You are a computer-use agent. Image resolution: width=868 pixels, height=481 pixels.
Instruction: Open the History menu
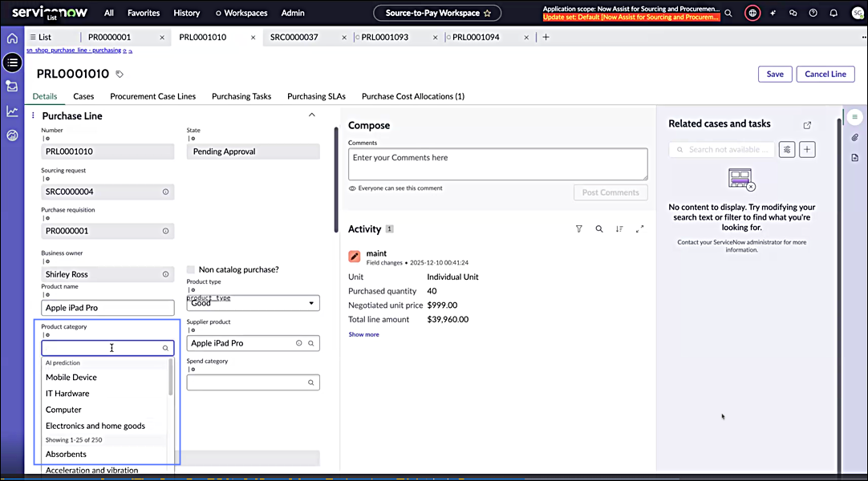(187, 13)
